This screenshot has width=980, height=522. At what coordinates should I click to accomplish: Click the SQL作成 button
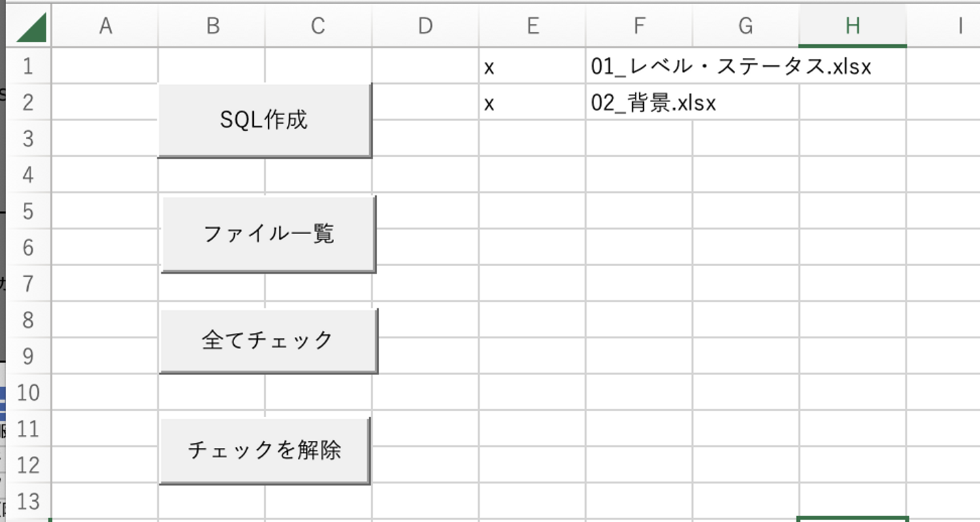pos(265,120)
